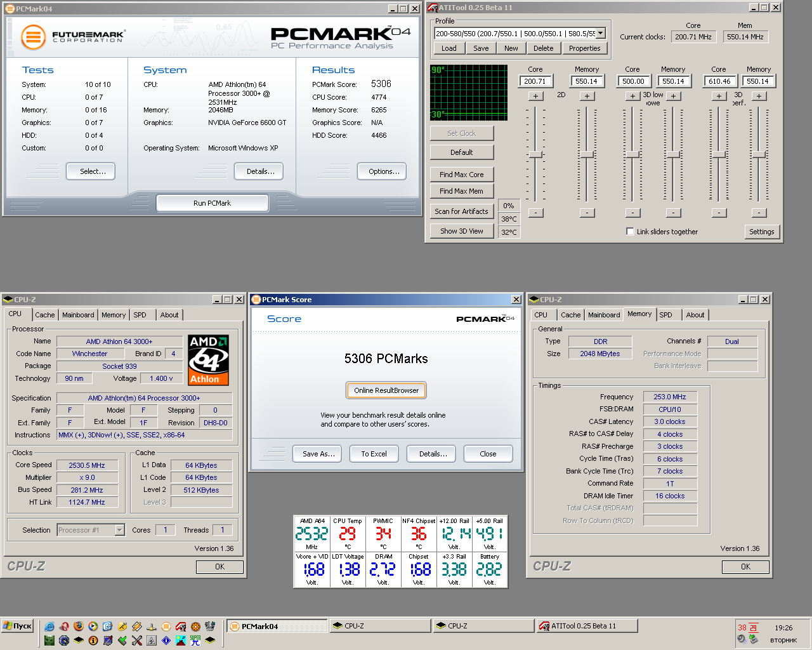Image resolution: width=812 pixels, height=650 pixels.
Task: Open the Opera browser quick launch icon
Action: (64, 627)
